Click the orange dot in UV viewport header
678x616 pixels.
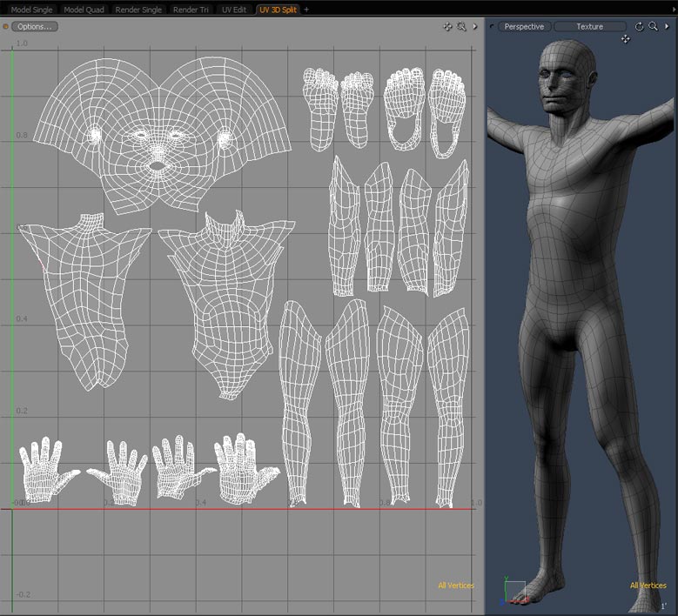pyautogui.click(x=5, y=26)
